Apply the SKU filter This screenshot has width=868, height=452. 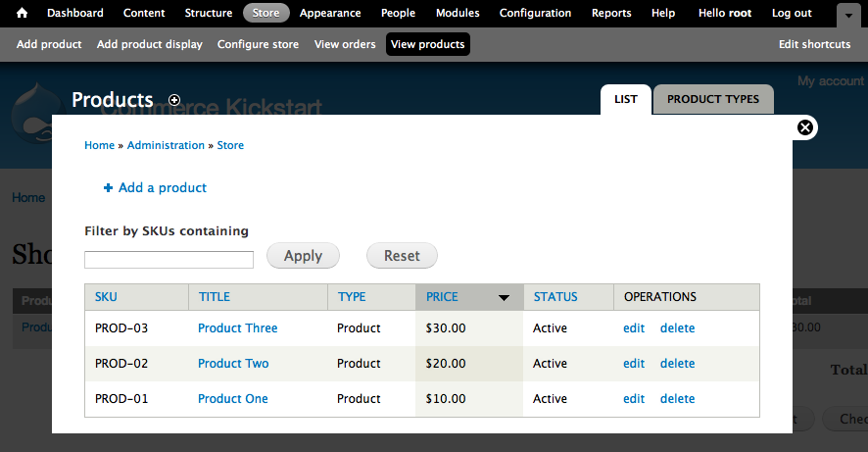(303, 256)
